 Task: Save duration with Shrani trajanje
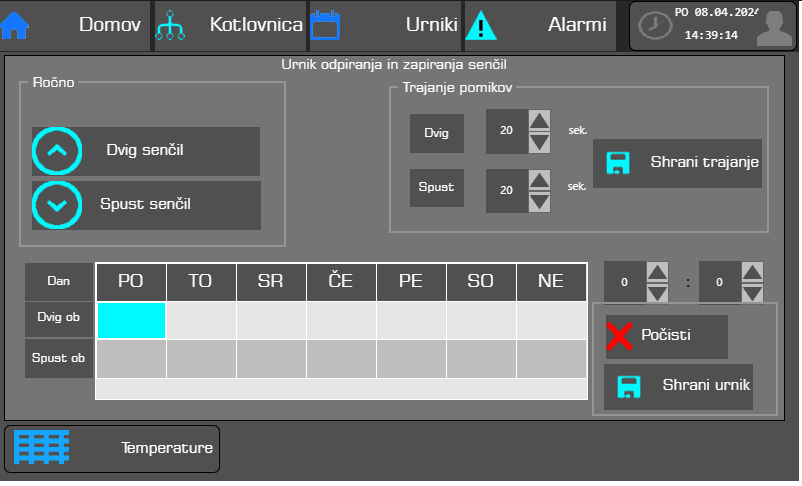677,162
